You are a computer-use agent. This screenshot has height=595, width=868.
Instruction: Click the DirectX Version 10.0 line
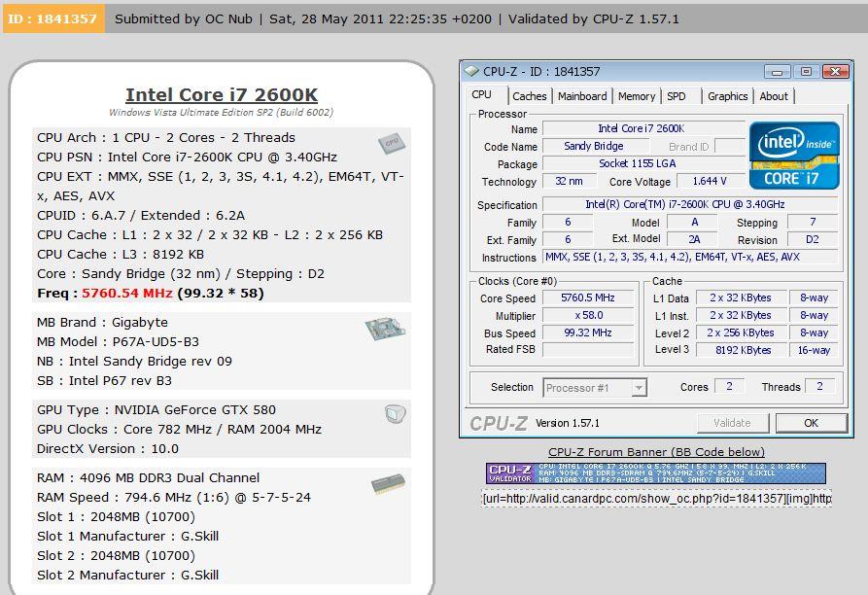point(108,449)
